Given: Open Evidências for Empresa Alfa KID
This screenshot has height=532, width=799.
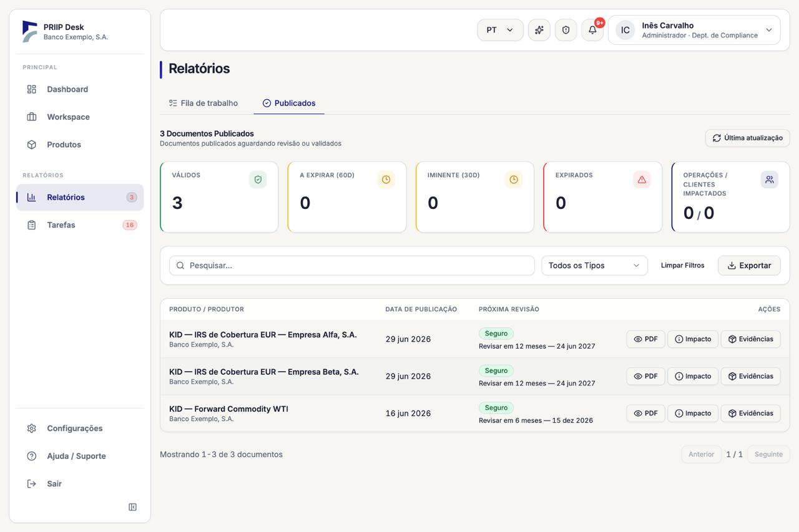Looking at the screenshot, I should pyautogui.click(x=751, y=339).
